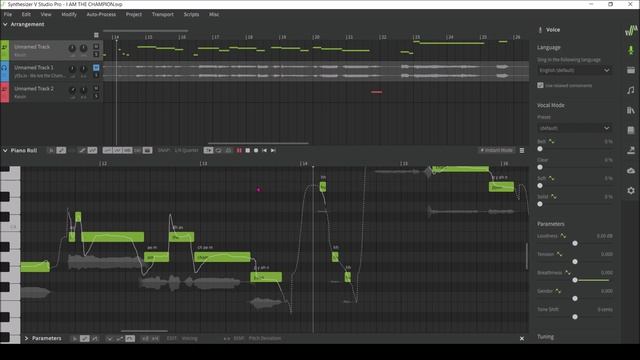Viewport: 640px width, 360px height.
Task: Select the long green note at piano roll top
Action: (x=460, y=169)
